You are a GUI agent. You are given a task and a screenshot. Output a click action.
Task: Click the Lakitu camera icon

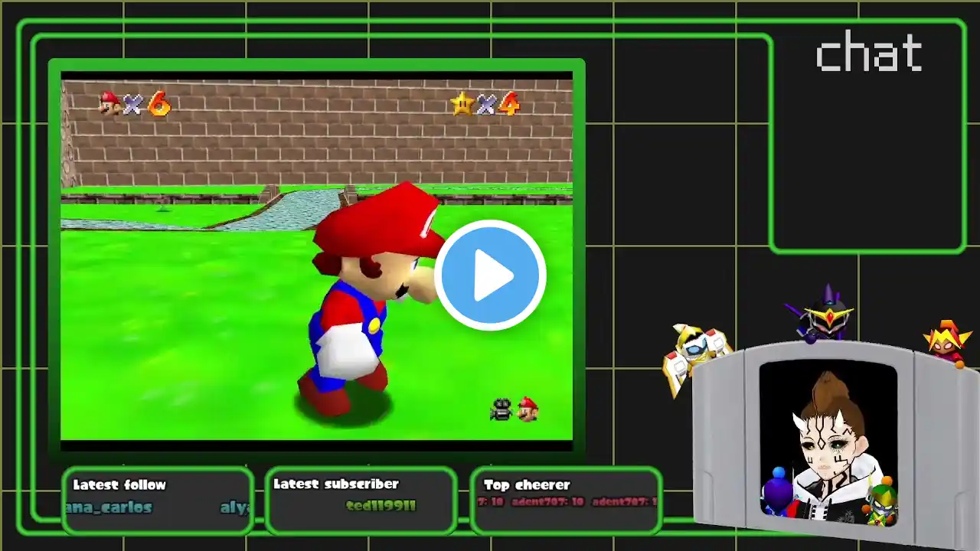click(501, 410)
